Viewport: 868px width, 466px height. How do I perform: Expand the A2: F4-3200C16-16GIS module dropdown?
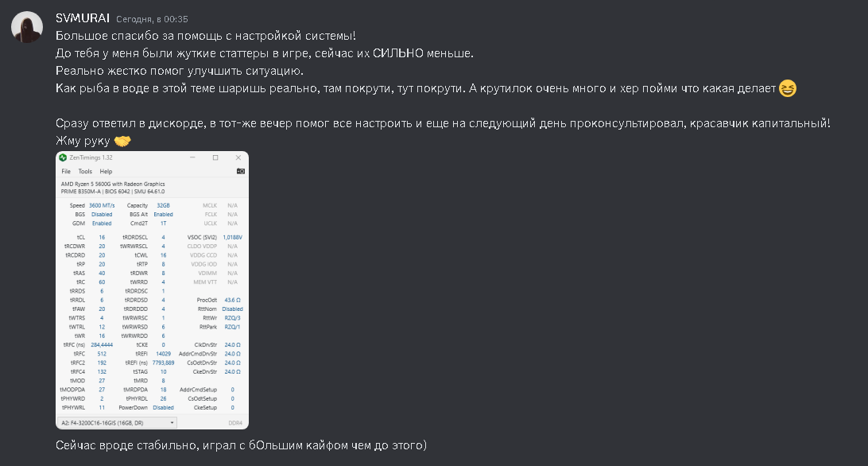118,423
